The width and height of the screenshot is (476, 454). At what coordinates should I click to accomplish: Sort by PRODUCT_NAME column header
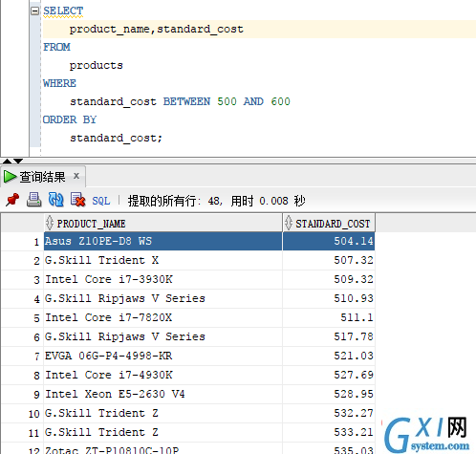162,224
